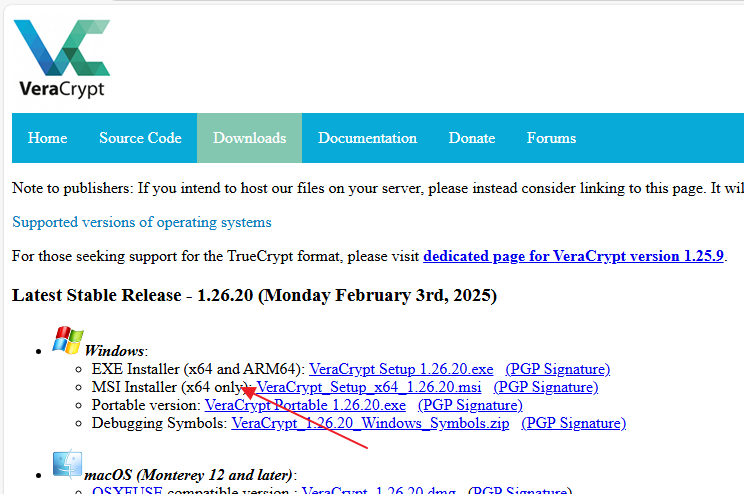
Task: Open PGP Signature for Debugging Symbols
Action: pos(573,423)
